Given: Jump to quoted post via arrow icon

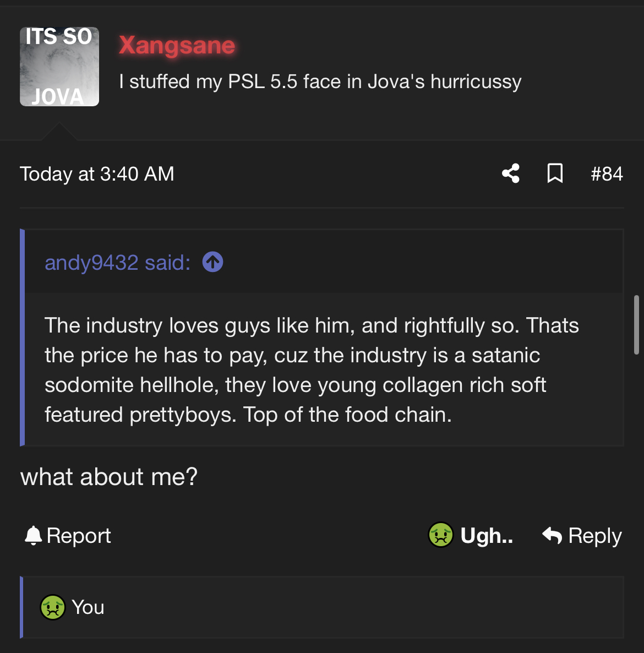Looking at the screenshot, I should pyautogui.click(x=212, y=262).
